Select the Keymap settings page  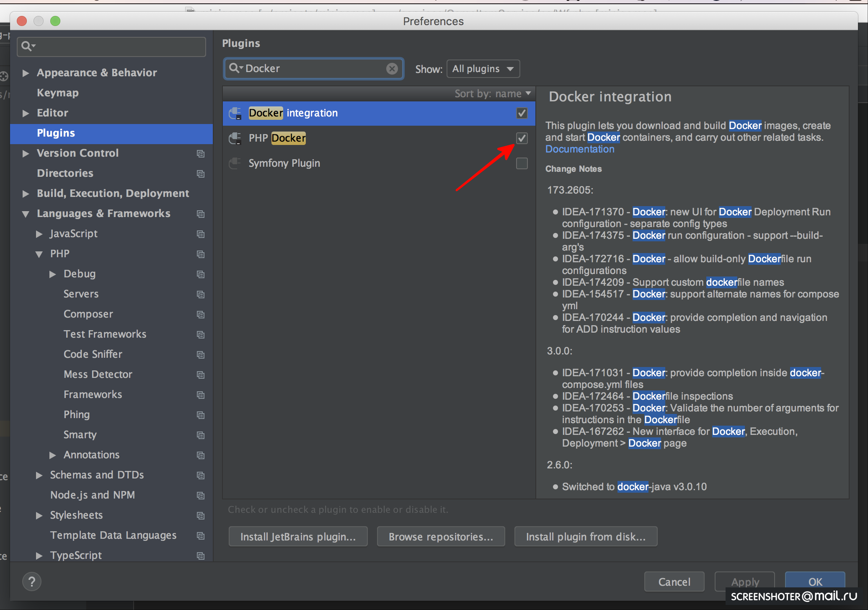[58, 93]
